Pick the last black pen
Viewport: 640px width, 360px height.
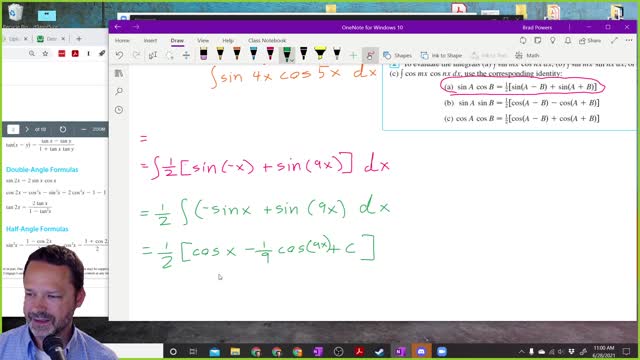point(337,54)
